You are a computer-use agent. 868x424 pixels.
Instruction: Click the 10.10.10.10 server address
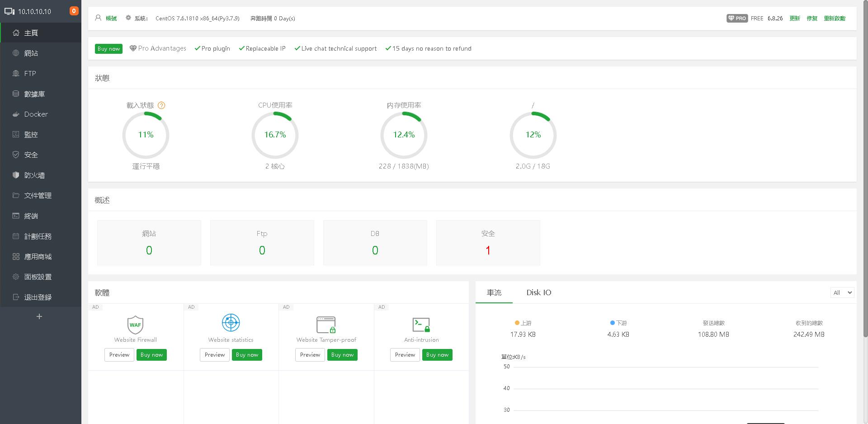click(x=34, y=11)
